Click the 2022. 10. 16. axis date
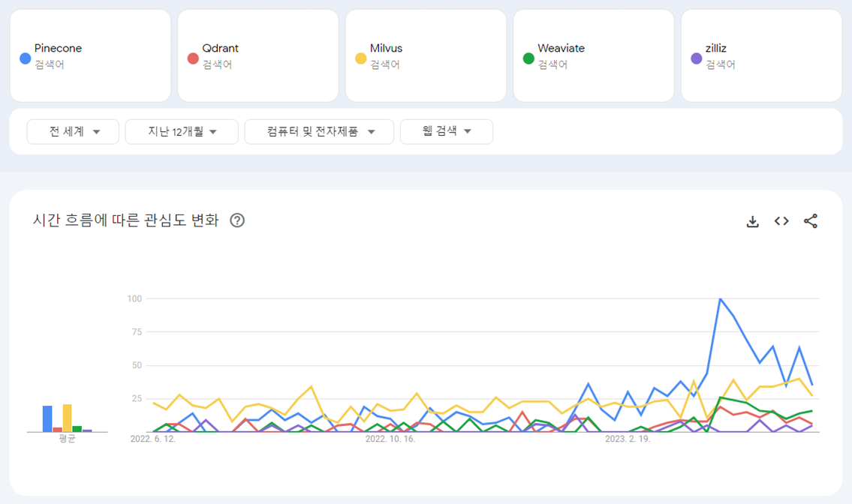852x504 pixels. (390, 439)
